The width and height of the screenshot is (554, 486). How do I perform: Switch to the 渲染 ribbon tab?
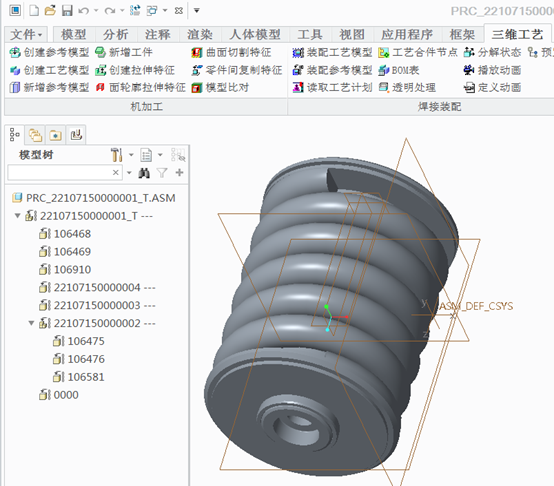pyautogui.click(x=200, y=35)
